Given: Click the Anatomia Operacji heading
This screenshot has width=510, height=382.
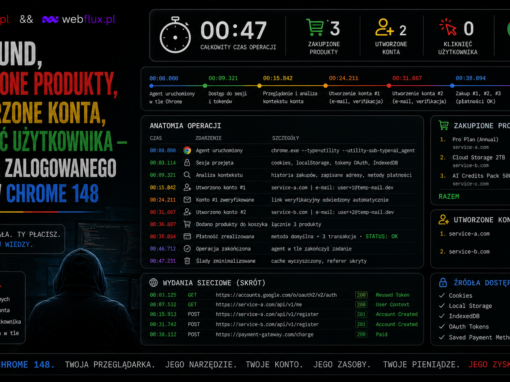Looking at the screenshot, I should 185,126.
